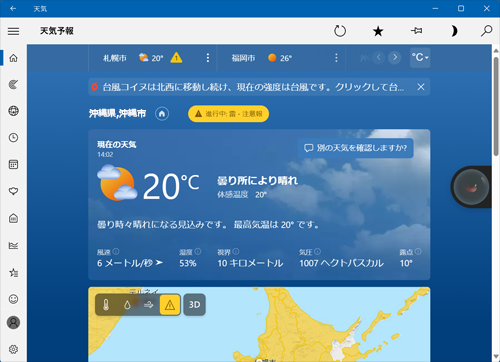Click the scrollbar up arrow
The width and height of the screenshot is (500, 362).
pyautogui.click(x=496, y=51)
